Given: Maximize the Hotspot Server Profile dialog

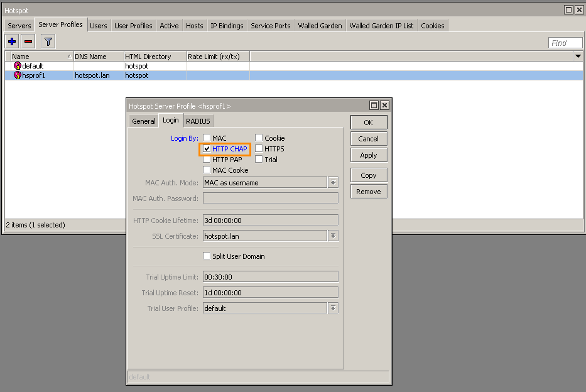Looking at the screenshot, I should tap(374, 106).
